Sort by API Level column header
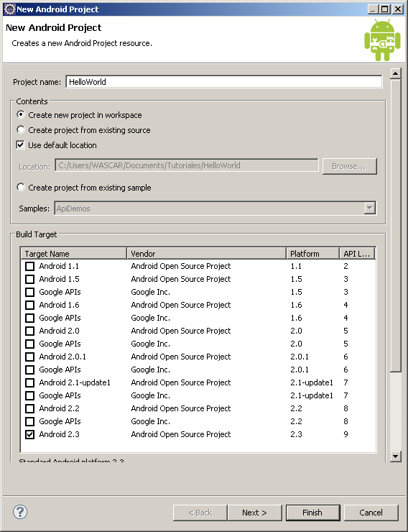408x532 pixels. (357, 254)
